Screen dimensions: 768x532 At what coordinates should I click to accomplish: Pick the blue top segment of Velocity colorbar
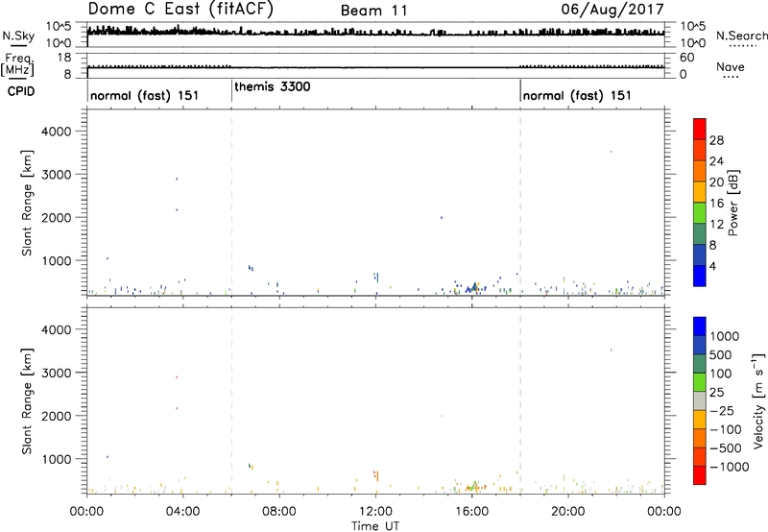point(700,326)
